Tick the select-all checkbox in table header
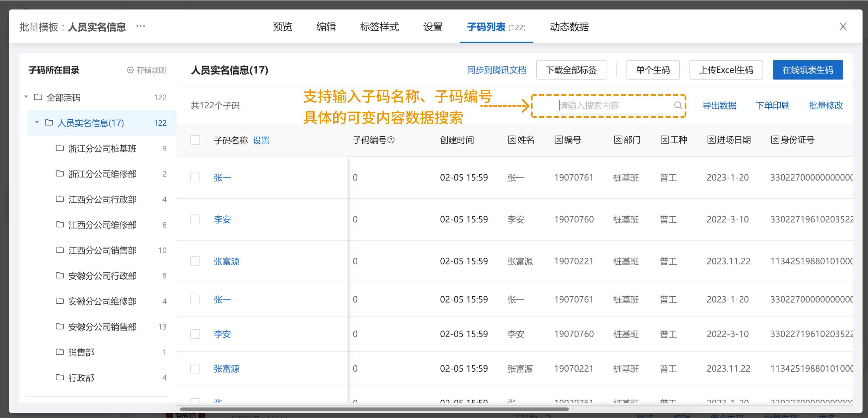Image resolution: width=868 pixels, height=420 pixels. point(195,140)
